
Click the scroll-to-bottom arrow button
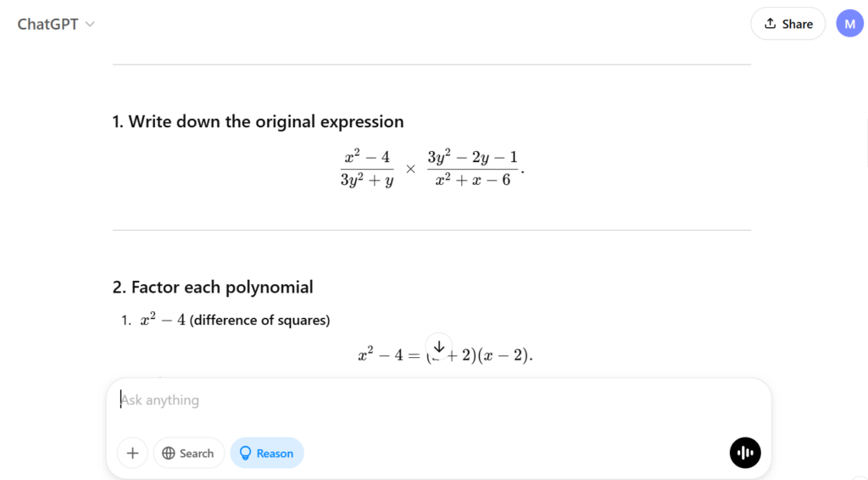[x=439, y=346]
